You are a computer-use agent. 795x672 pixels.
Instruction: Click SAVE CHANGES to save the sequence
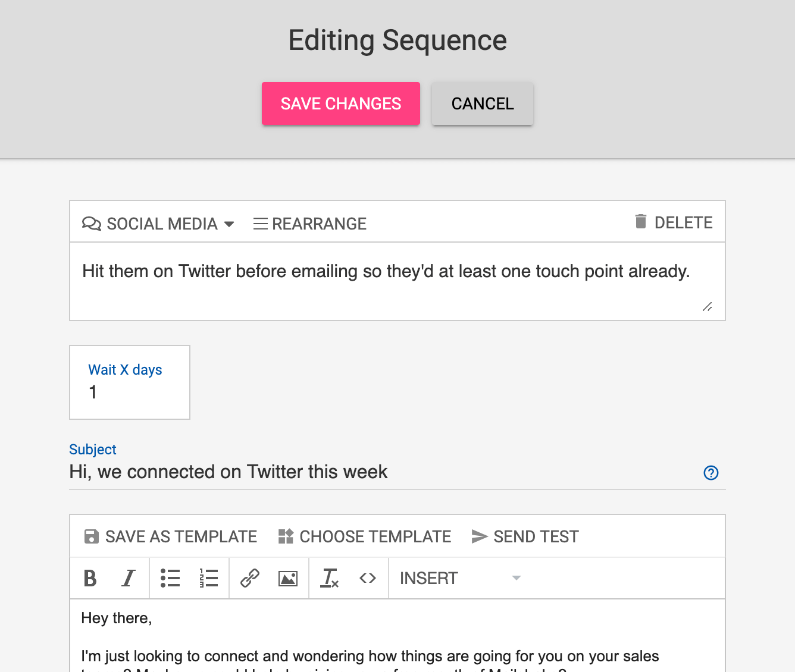(x=340, y=103)
